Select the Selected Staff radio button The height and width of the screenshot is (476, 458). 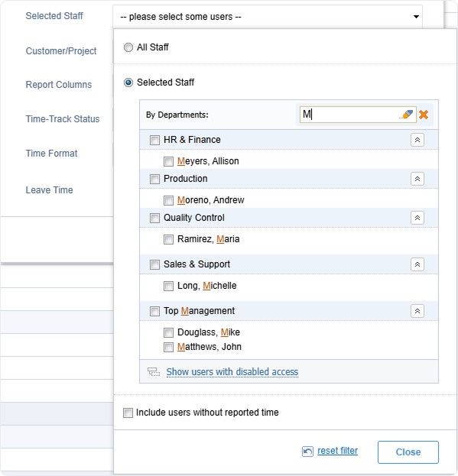pyautogui.click(x=128, y=83)
